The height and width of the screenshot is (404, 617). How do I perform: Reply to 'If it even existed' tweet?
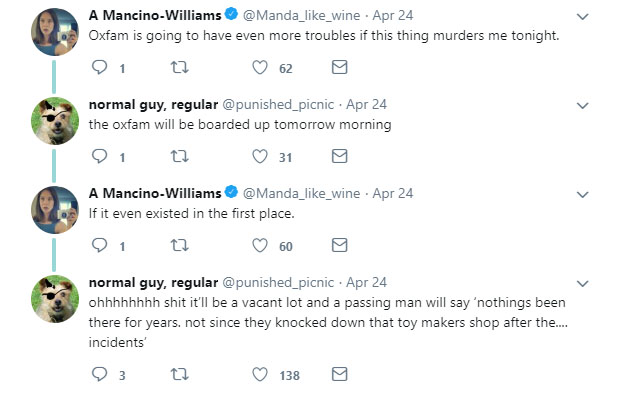pos(99,245)
